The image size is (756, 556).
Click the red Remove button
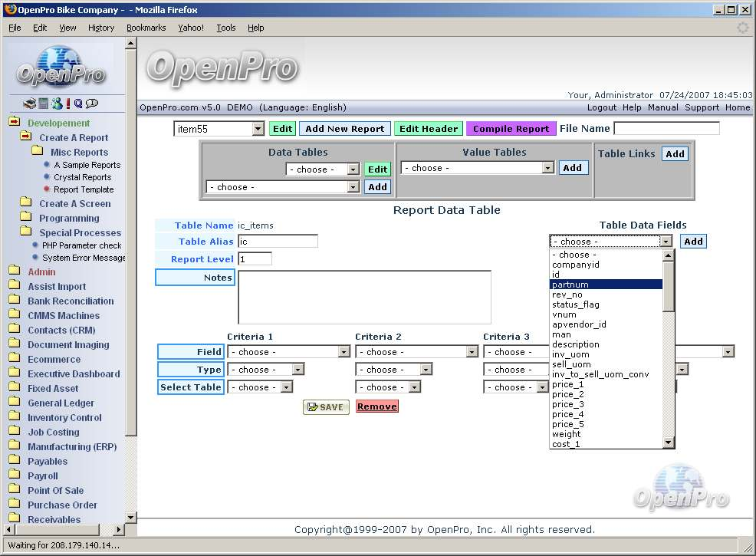point(377,406)
